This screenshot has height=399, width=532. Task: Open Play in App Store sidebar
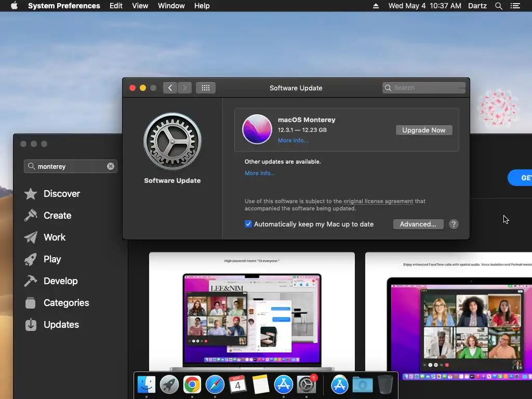pos(43,259)
